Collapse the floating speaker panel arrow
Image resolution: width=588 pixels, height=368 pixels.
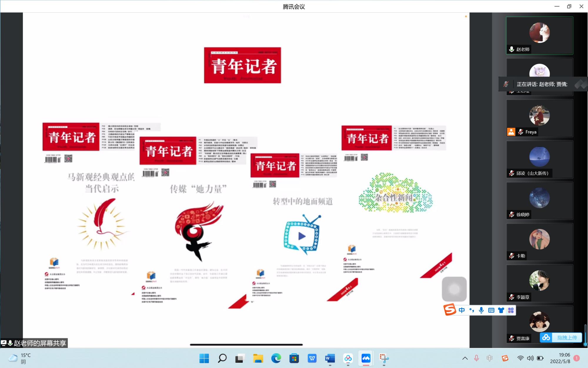580,84
